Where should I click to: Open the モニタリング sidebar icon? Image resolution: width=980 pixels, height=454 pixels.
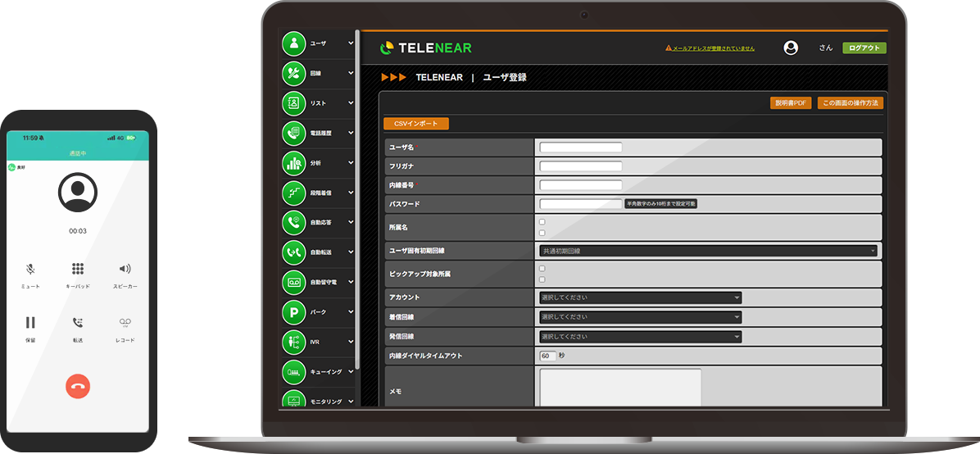click(293, 399)
